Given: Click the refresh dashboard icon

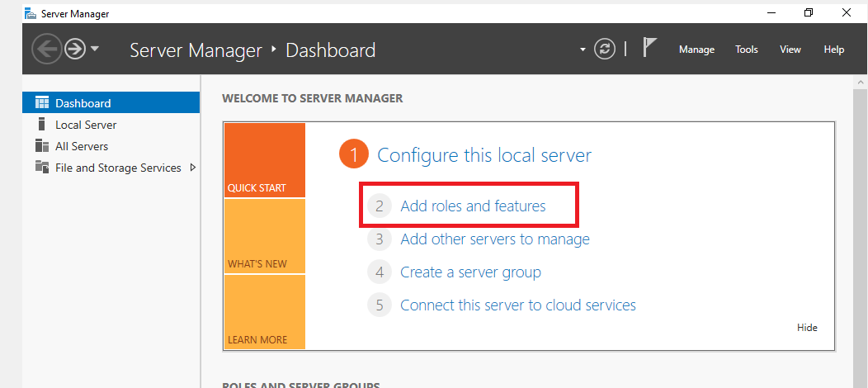Looking at the screenshot, I should pyautogui.click(x=606, y=50).
